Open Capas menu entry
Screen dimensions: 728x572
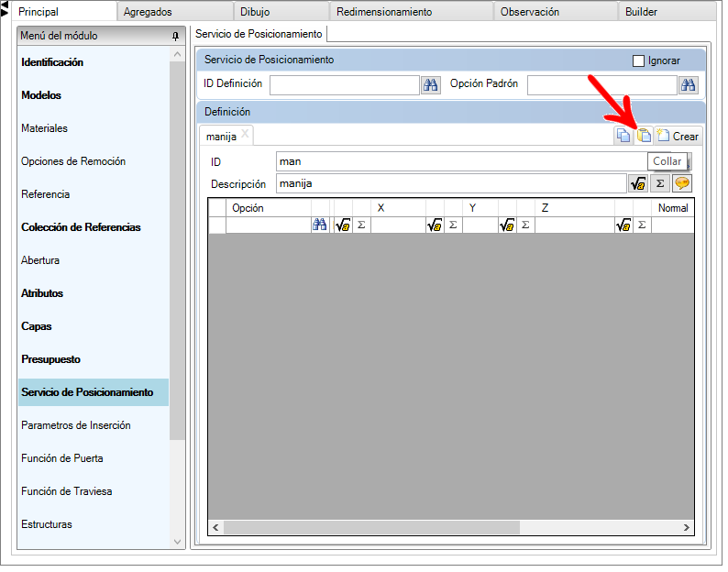point(36,326)
